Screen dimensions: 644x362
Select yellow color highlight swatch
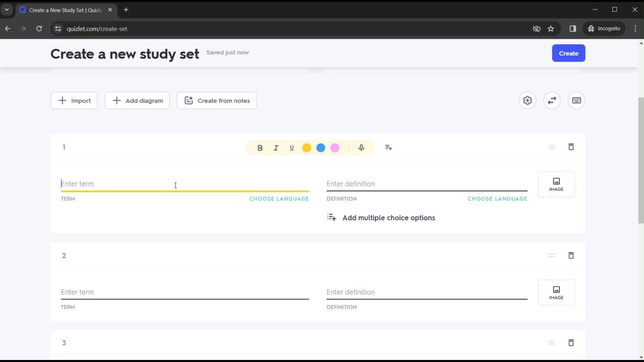click(307, 147)
